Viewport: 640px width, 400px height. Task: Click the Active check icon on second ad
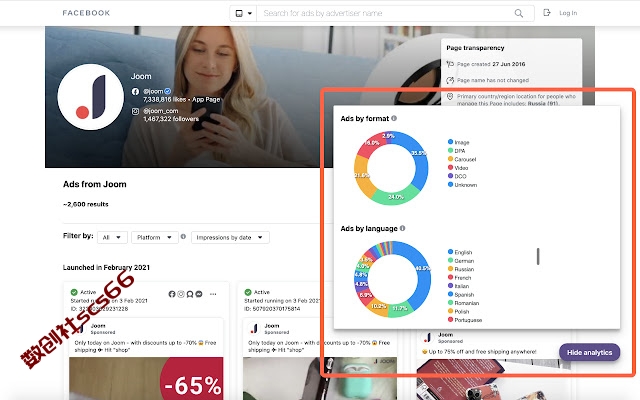248,292
